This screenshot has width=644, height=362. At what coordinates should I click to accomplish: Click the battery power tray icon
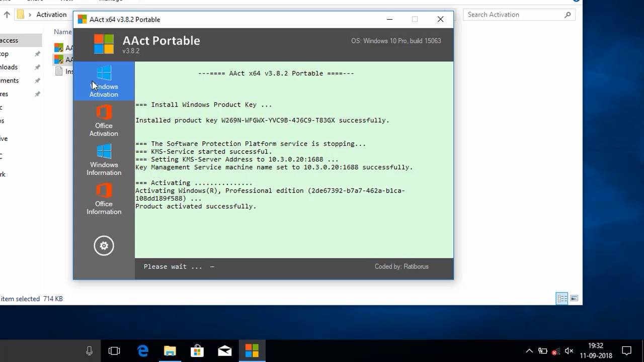[542, 351]
